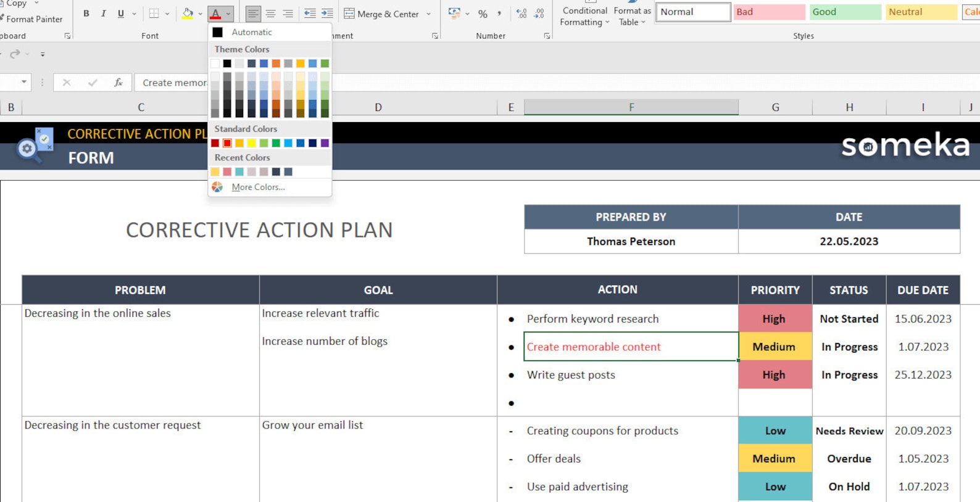Apply Percent Style number format

pos(483,14)
